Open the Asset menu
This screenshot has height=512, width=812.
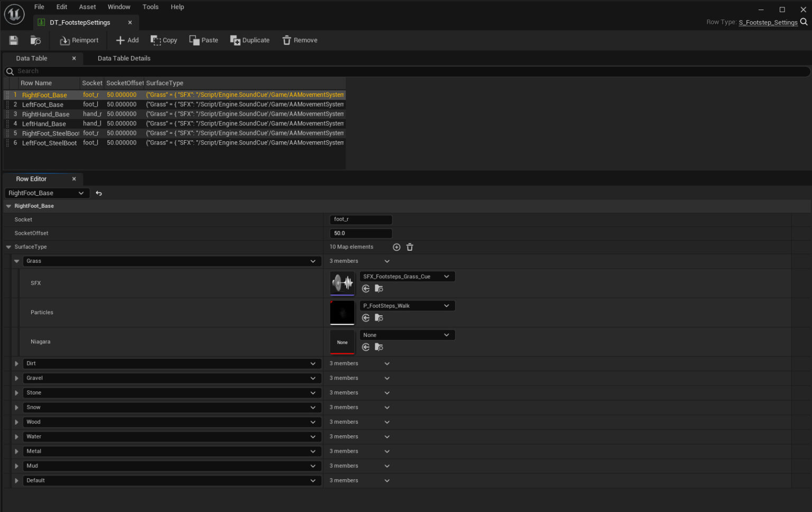point(87,7)
